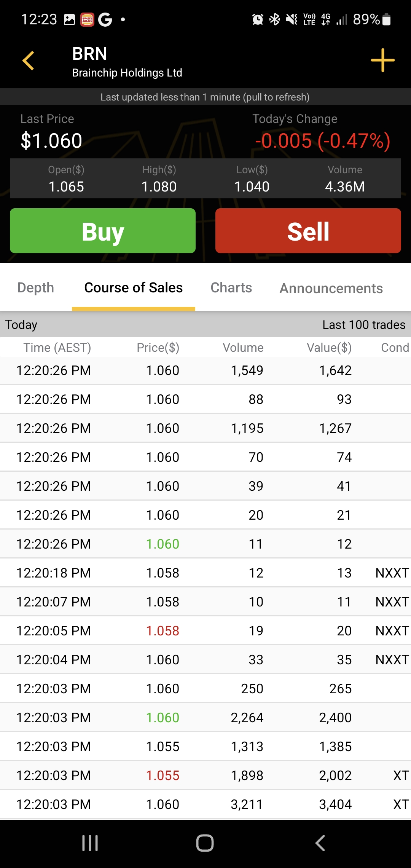Tap the Android back navigation button

pos(320,843)
